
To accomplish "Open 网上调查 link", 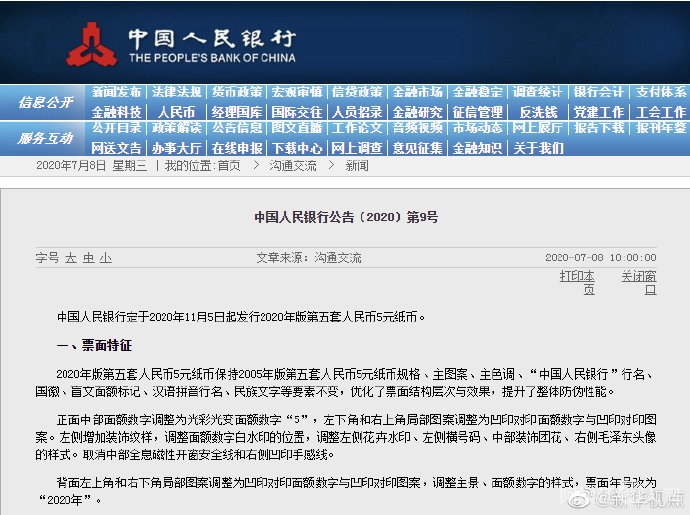I will click(x=357, y=148).
